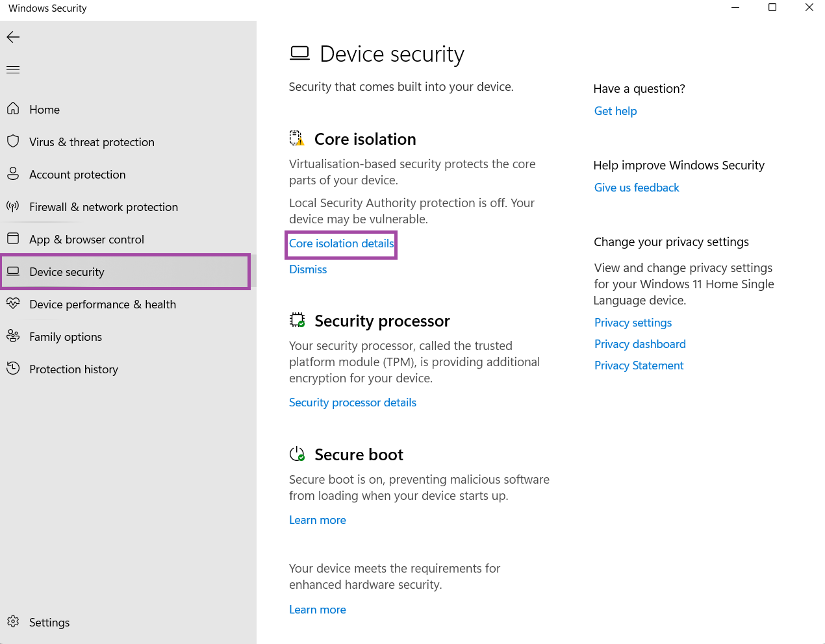The width and height of the screenshot is (825, 644).
Task: Open the Family options section
Action: [x=65, y=336]
